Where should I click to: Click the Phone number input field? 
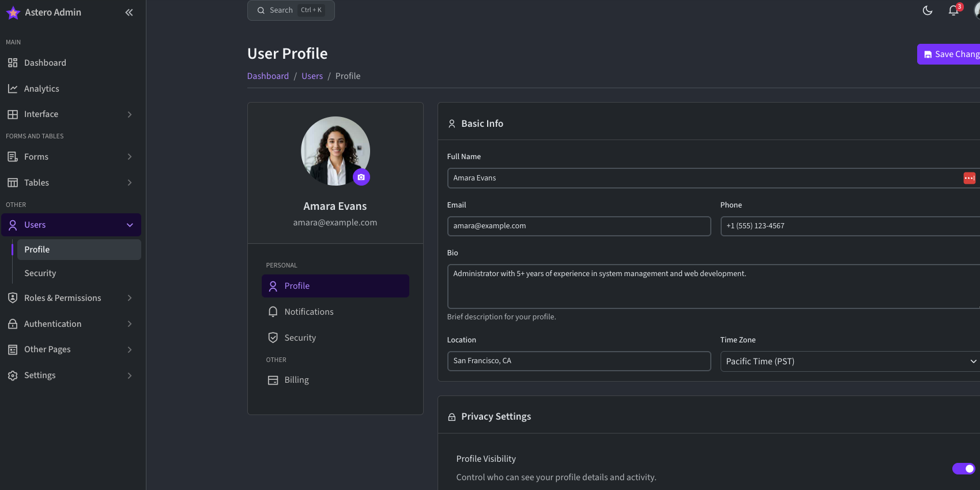tap(850, 226)
